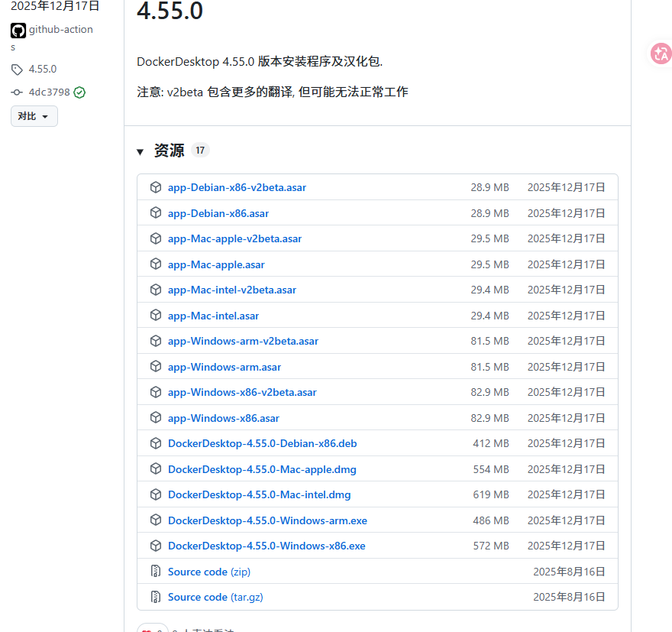Click the pink translate floating icon

[x=661, y=53]
